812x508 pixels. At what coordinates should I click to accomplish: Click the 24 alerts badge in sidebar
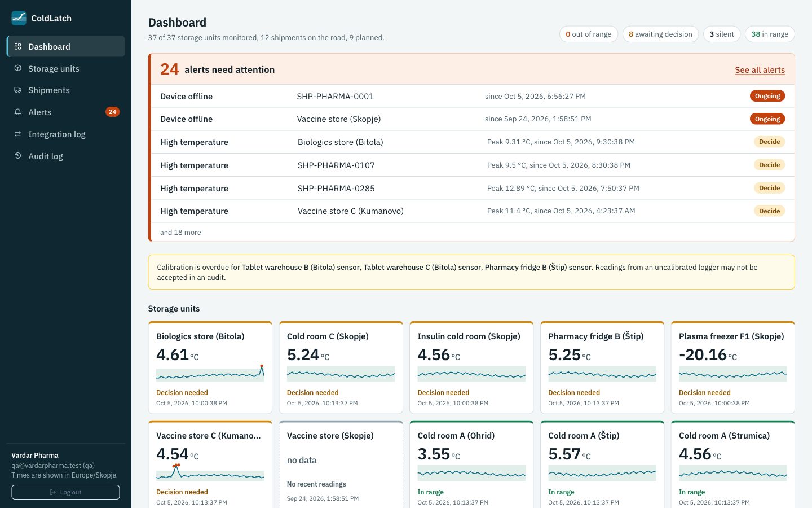coord(112,112)
